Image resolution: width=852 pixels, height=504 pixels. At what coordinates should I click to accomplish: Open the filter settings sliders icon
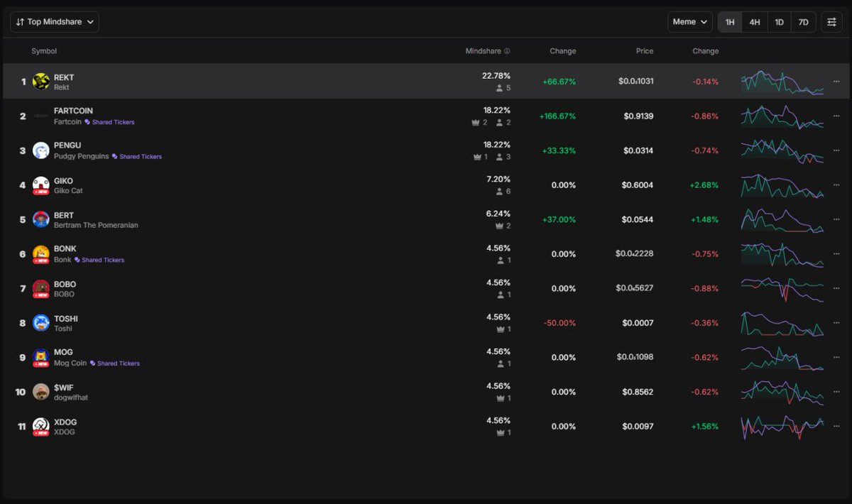pyautogui.click(x=831, y=22)
